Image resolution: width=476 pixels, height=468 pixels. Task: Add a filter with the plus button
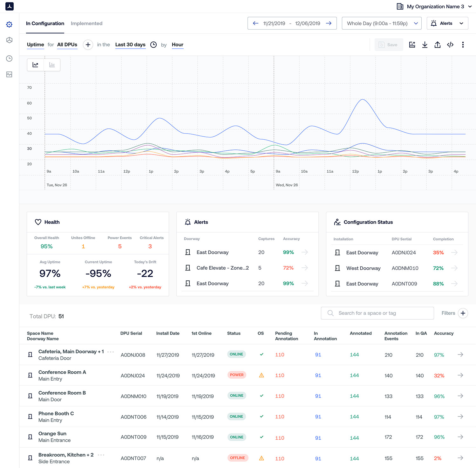pyautogui.click(x=463, y=313)
